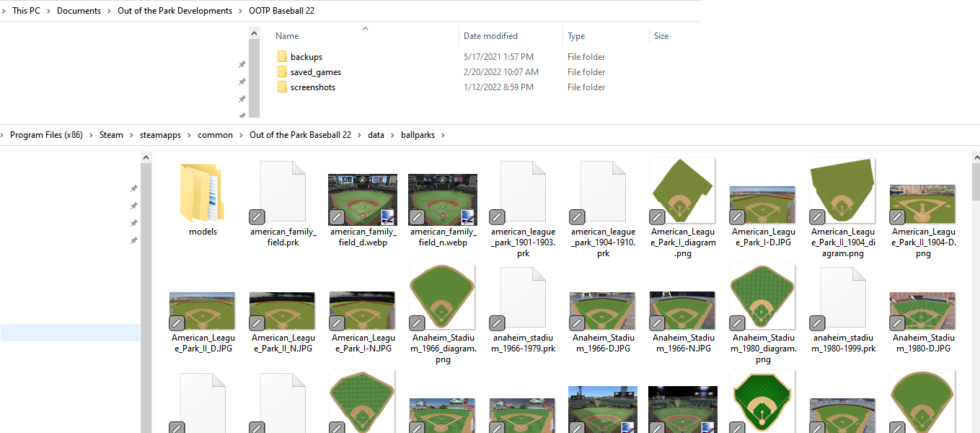Image resolution: width=980 pixels, height=433 pixels.
Task: Select american_family_field.prk file
Action: coord(283,195)
